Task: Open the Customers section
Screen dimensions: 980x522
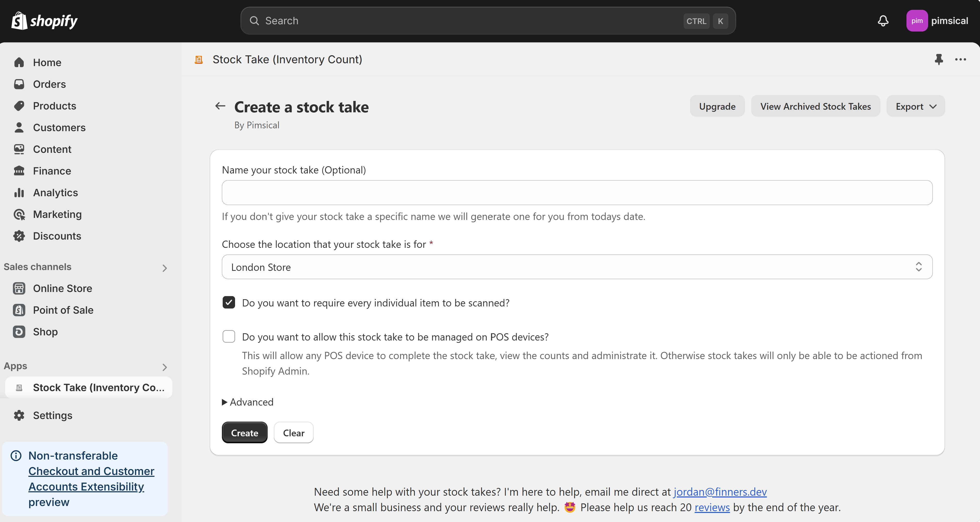Action: click(59, 127)
